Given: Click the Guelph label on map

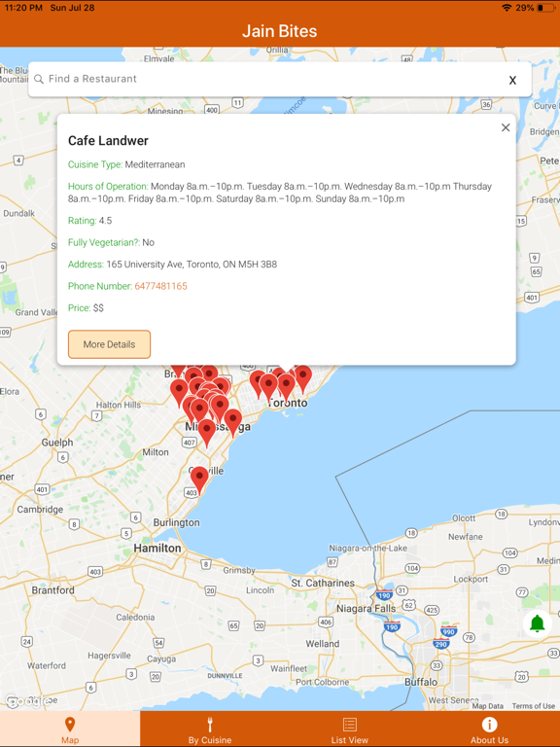Looking at the screenshot, I should [x=57, y=443].
